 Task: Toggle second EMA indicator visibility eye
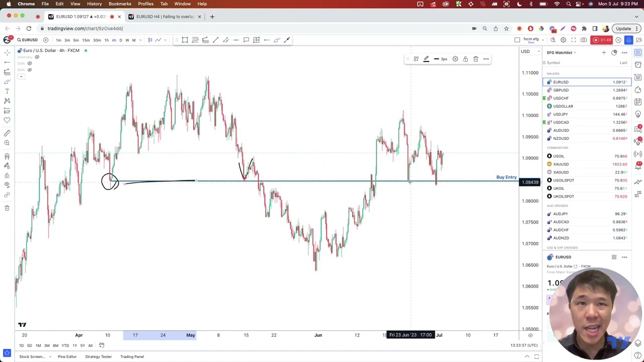(30, 69)
